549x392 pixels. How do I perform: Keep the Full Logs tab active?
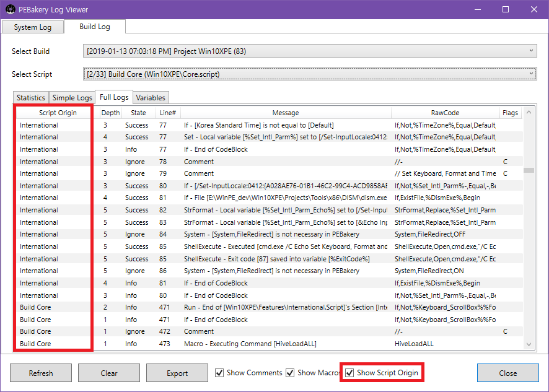point(113,97)
